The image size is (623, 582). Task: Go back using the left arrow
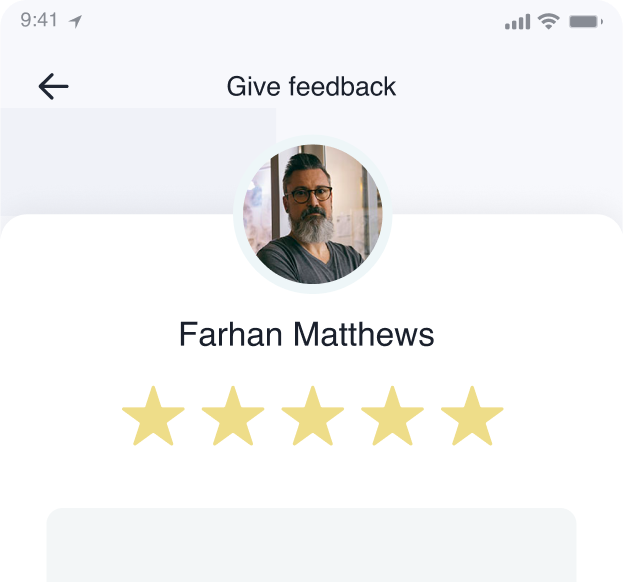(53, 86)
